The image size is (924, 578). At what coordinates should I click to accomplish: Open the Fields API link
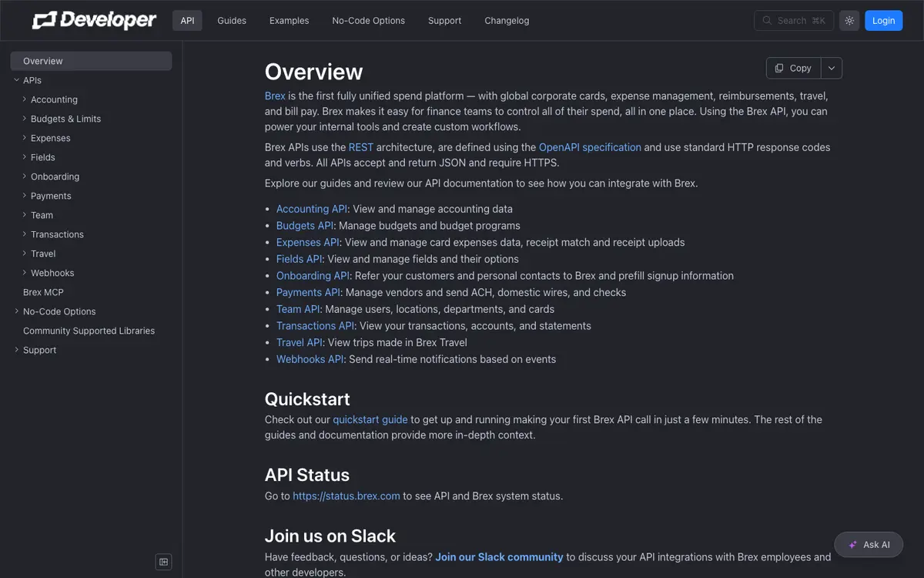tap(299, 259)
